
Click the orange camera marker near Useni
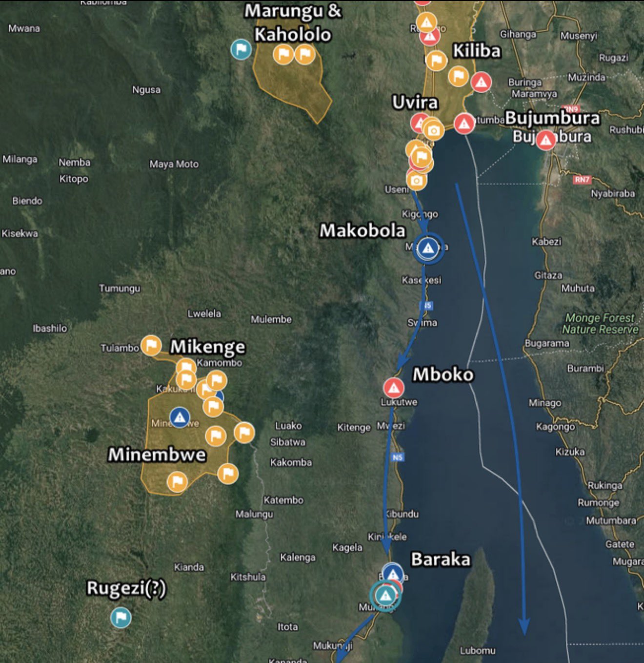416,181
